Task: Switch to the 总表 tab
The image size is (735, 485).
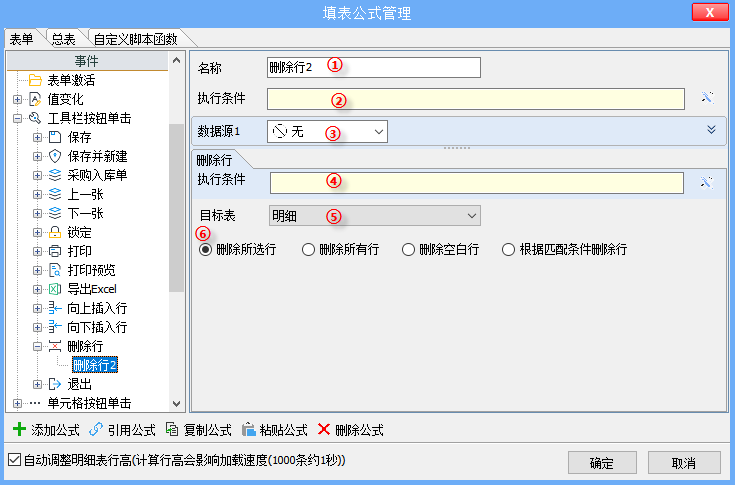Action: click(x=64, y=39)
